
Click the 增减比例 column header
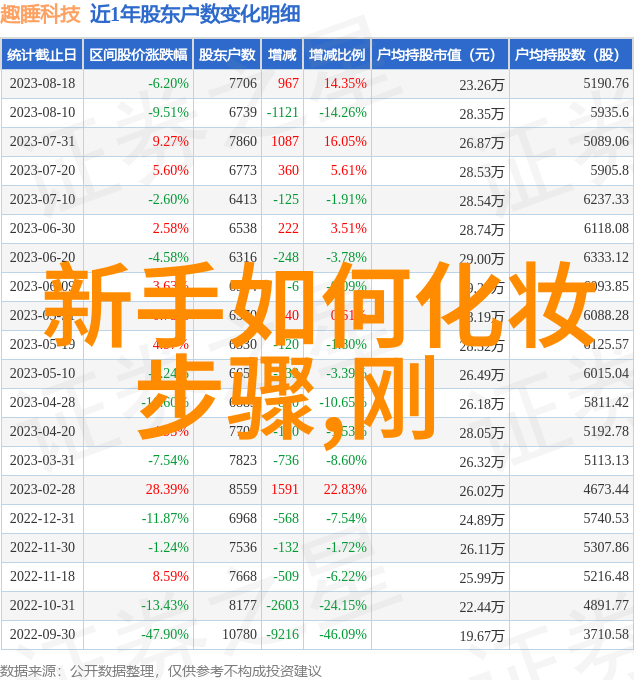pos(337,55)
